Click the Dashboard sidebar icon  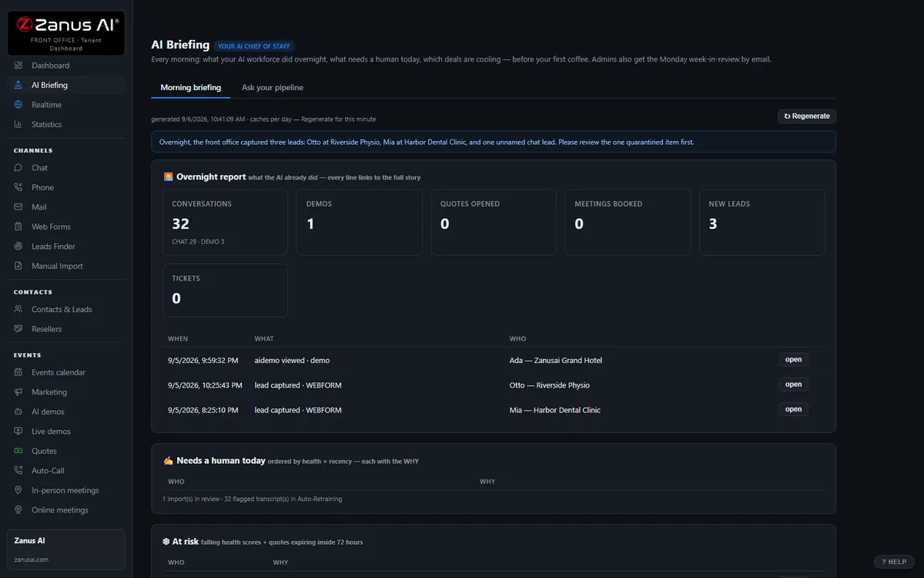click(x=18, y=66)
